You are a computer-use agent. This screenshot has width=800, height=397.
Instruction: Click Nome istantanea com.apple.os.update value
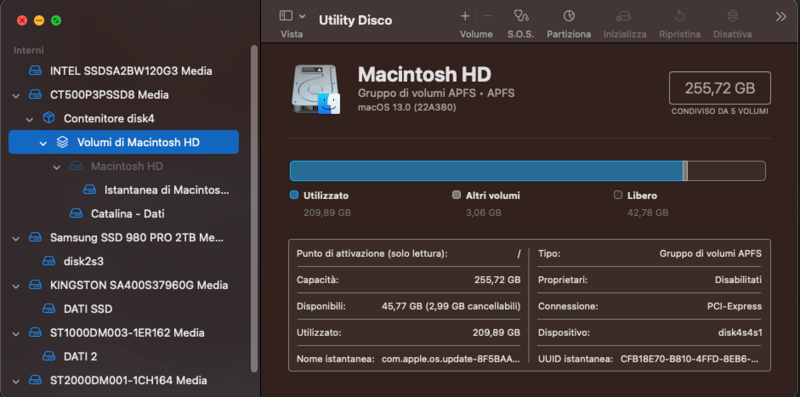pos(451,359)
